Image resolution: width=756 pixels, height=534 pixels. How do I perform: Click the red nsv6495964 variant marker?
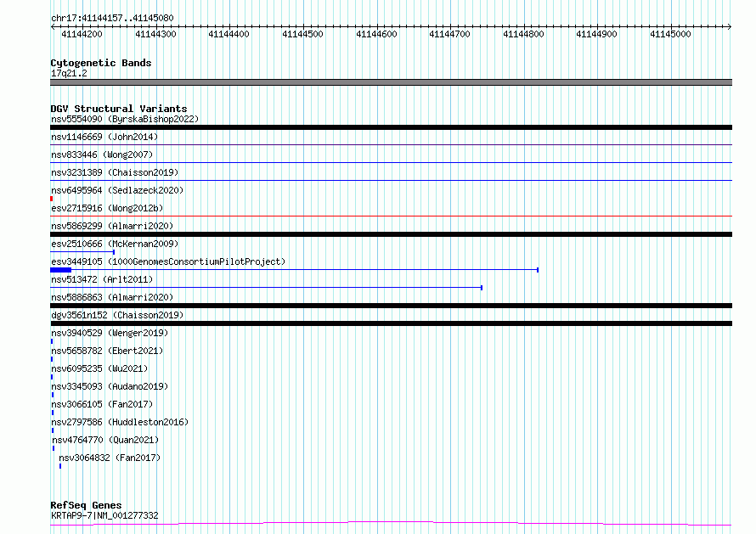pos(52,199)
